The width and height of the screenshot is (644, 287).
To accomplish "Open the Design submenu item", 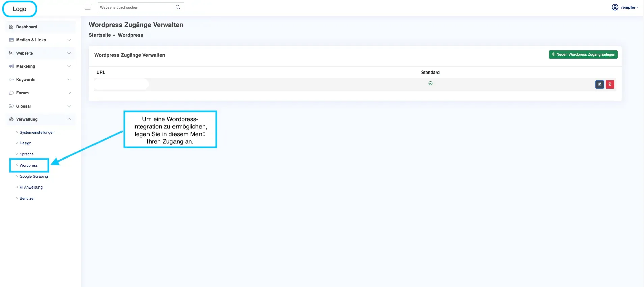I will pyautogui.click(x=25, y=143).
